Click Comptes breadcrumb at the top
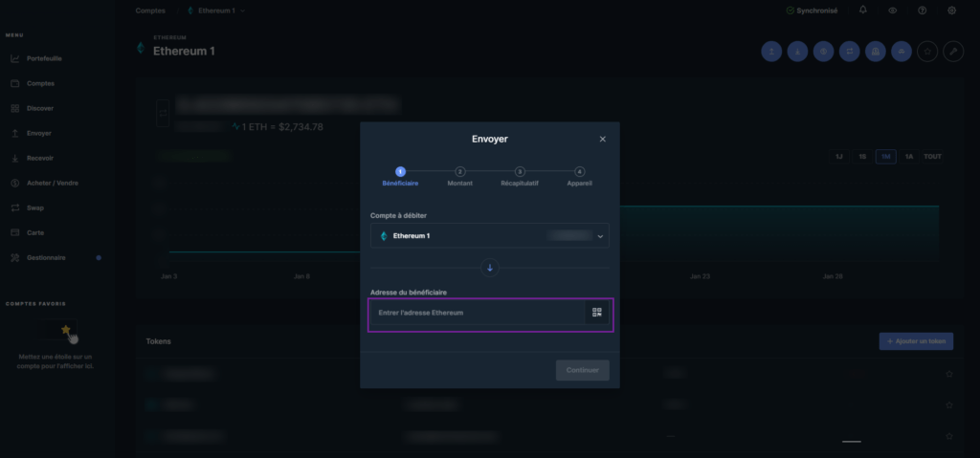 [150, 11]
